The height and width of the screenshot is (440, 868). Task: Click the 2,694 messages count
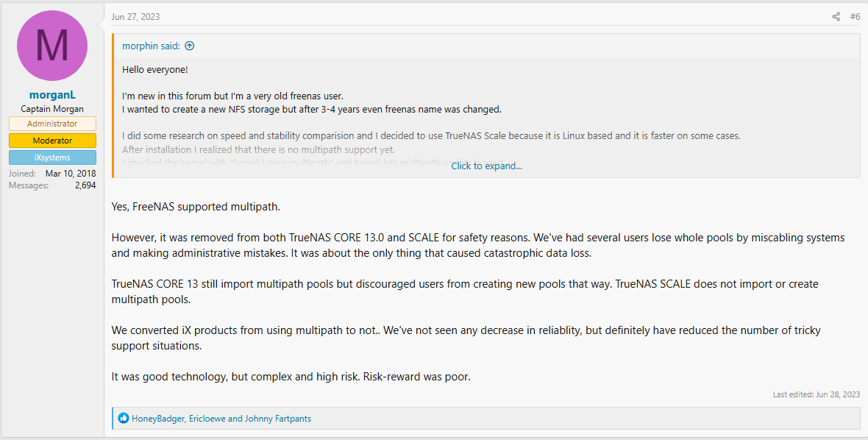click(85, 185)
